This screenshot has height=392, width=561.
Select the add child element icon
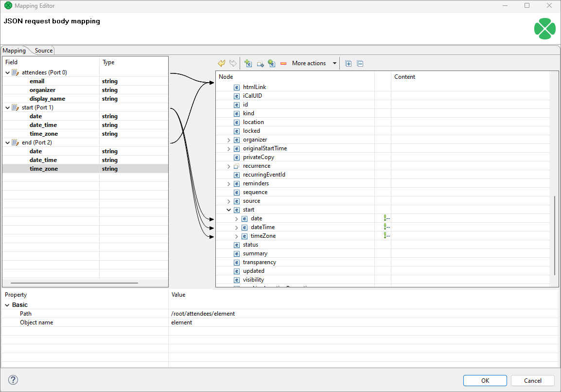click(248, 63)
